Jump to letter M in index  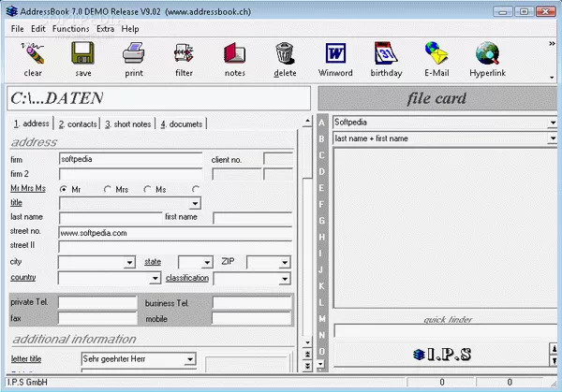tap(321, 319)
